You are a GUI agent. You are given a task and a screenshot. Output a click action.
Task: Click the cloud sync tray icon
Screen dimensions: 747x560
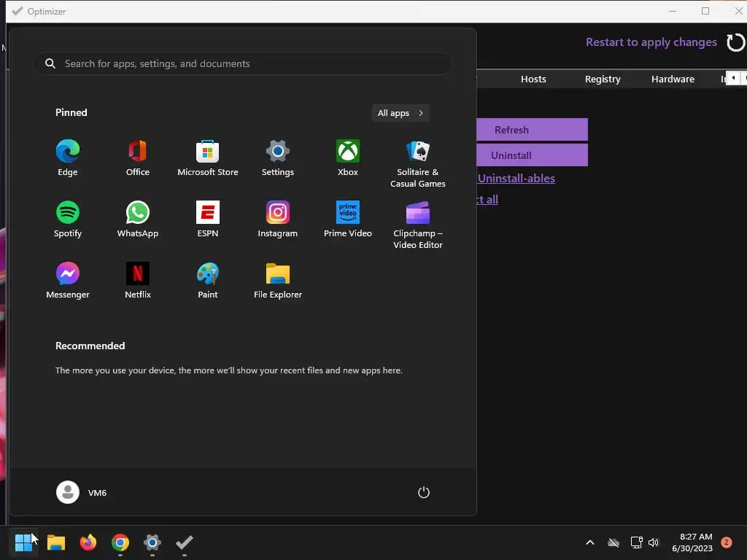(x=614, y=542)
